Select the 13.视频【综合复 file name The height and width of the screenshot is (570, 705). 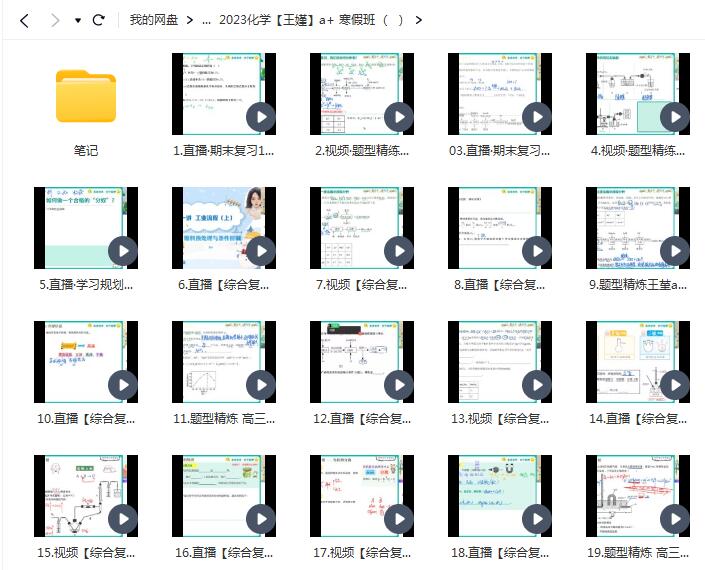[500, 418]
